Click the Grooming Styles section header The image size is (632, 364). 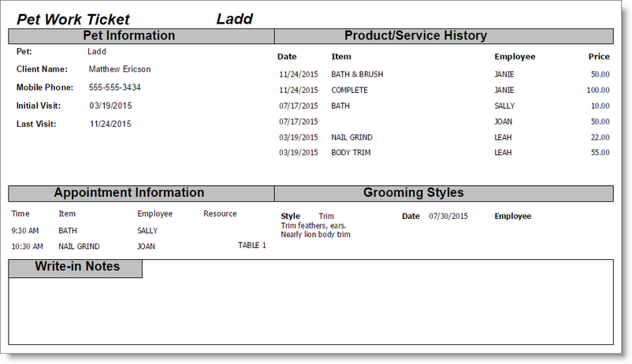[413, 193]
